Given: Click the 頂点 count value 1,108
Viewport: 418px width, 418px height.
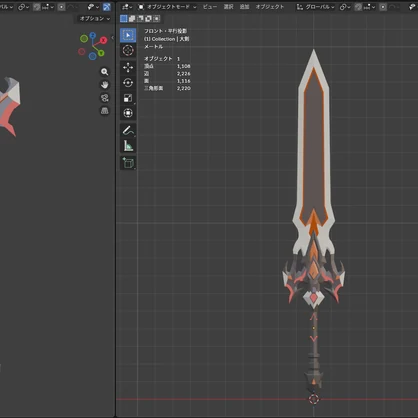Looking at the screenshot, I should coord(184,66).
